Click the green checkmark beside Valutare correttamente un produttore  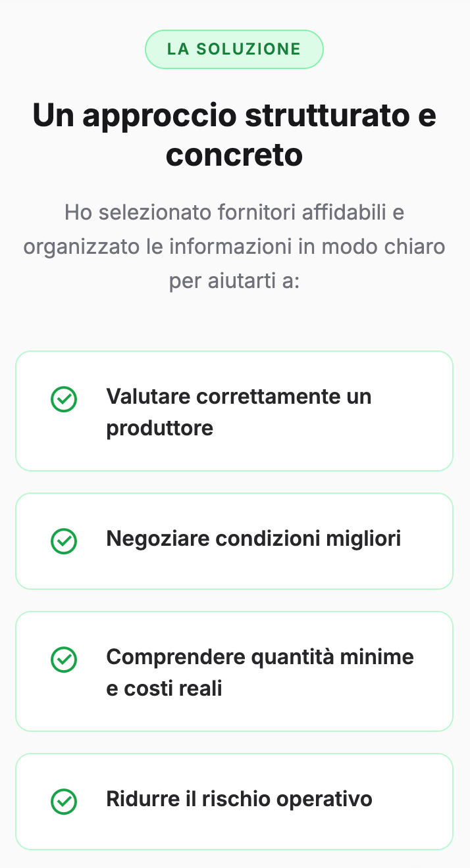pyautogui.click(x=64, y=399)
